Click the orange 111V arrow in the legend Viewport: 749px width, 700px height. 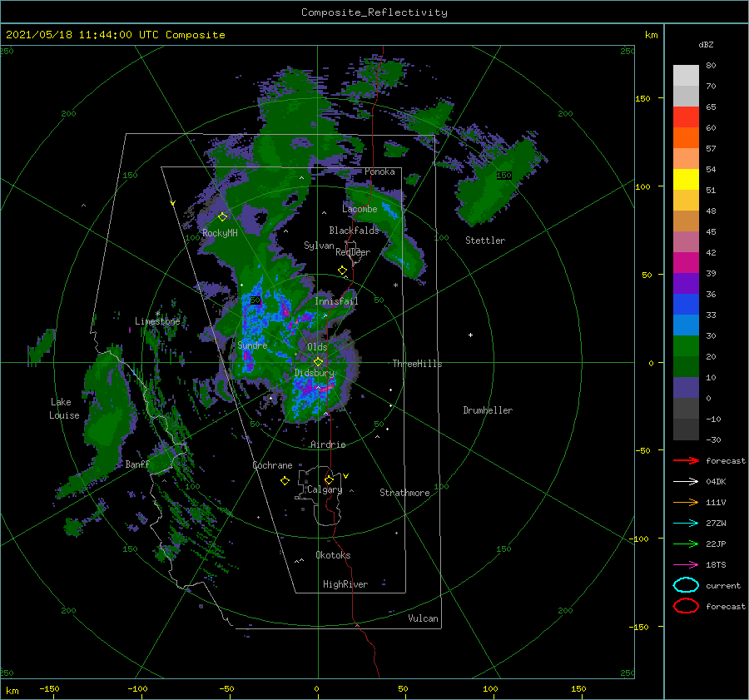coord(686,502)
